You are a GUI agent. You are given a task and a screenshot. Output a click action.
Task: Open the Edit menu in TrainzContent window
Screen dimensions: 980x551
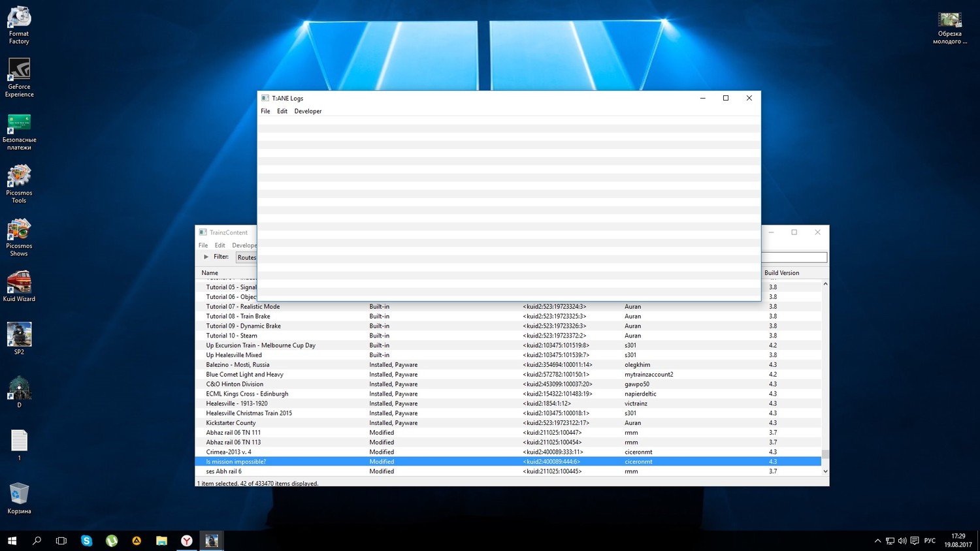pos(220,245)
